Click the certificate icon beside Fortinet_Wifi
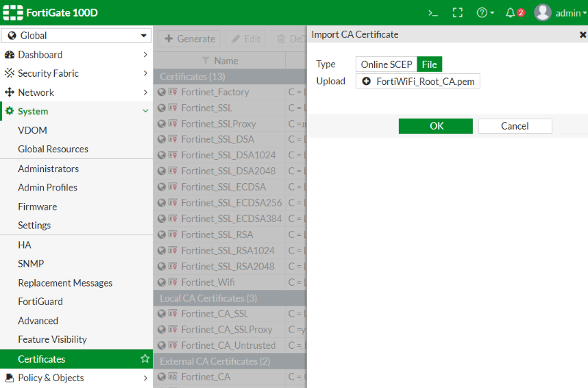 pos(173,282)
